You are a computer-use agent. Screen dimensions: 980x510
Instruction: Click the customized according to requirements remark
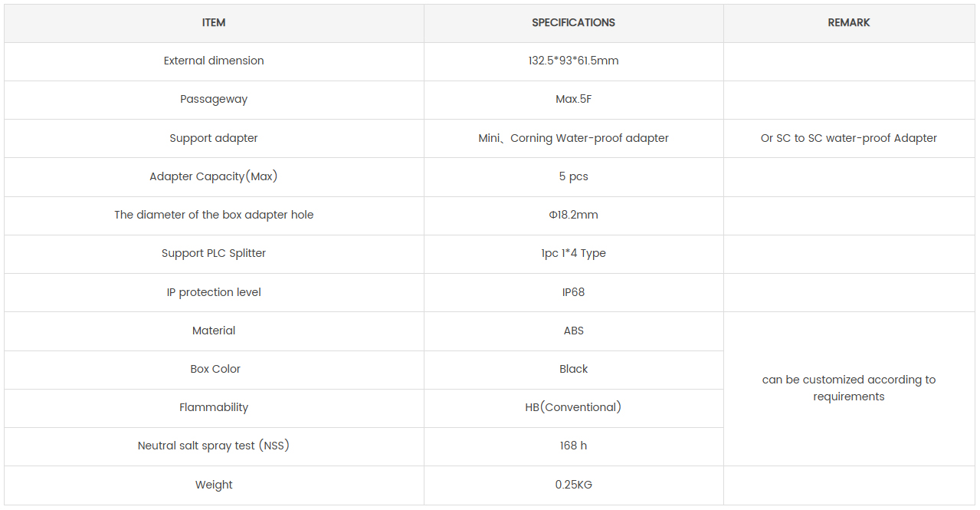click(x=849, y=388)
